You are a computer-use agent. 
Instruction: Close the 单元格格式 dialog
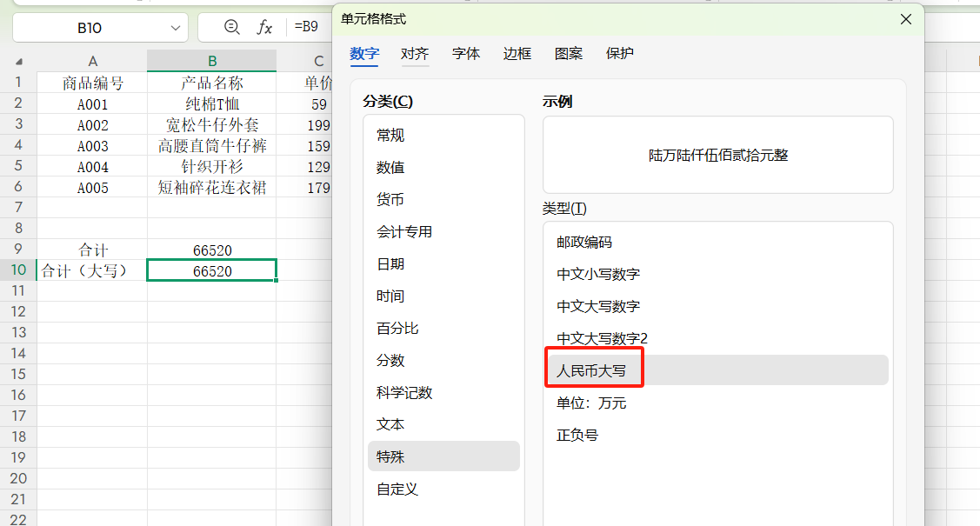tap(905, 18)
